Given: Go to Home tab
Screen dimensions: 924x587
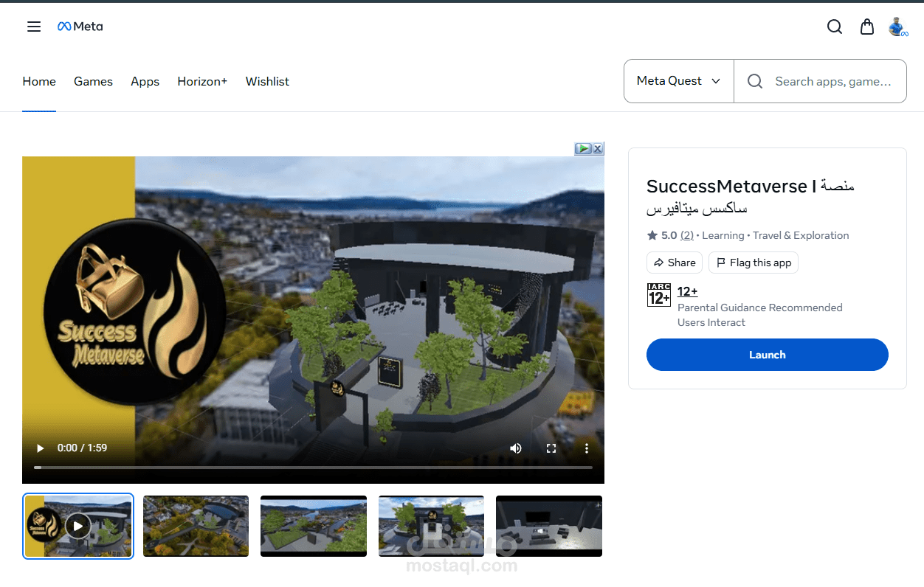Looking at the screenshot, I should (39, 82).
